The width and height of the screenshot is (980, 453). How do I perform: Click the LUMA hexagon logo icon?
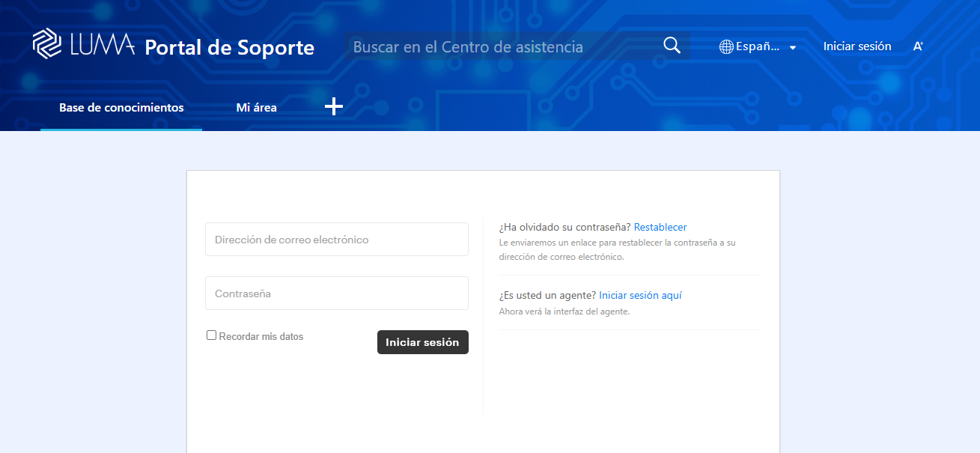[x=47, y=43]
